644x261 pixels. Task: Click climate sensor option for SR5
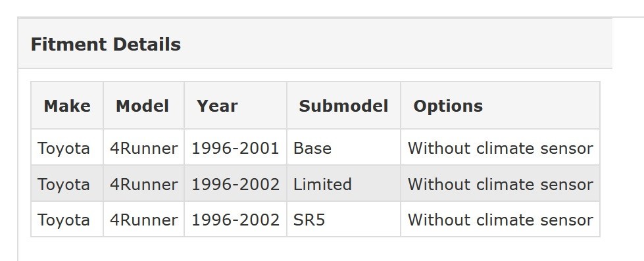click(x=500, y=220)
